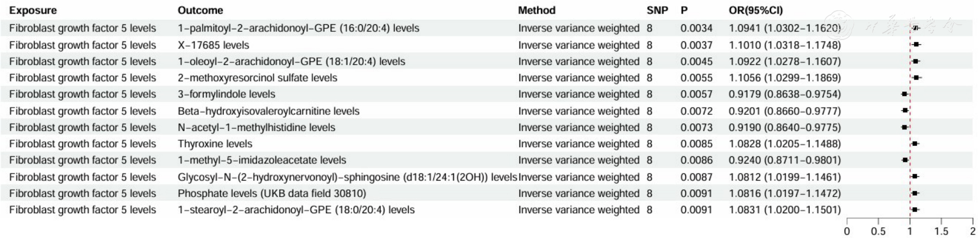Click the 0.5 tick label on the axis

pyautogui.click(x=878, y=232)
